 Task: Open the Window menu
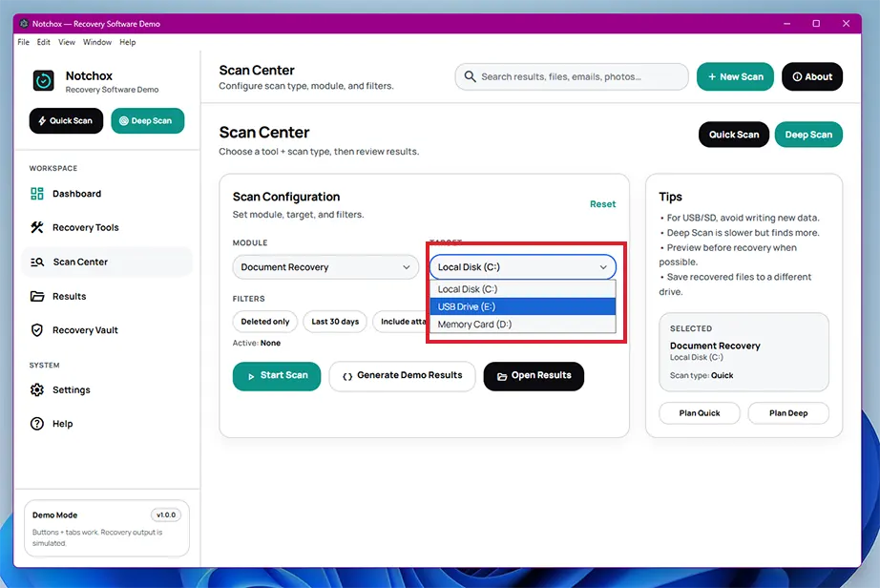coord(97,42)
